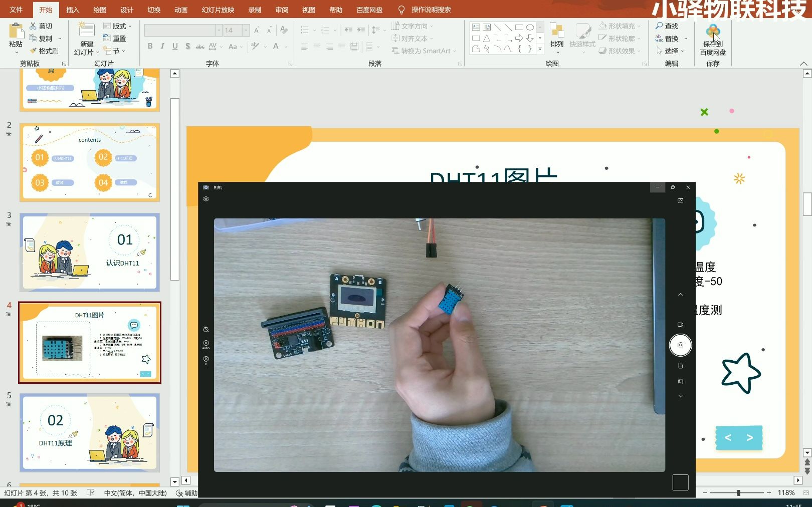Click the zoom out minus button in status bar
The image size is (812, 507).
705,493
